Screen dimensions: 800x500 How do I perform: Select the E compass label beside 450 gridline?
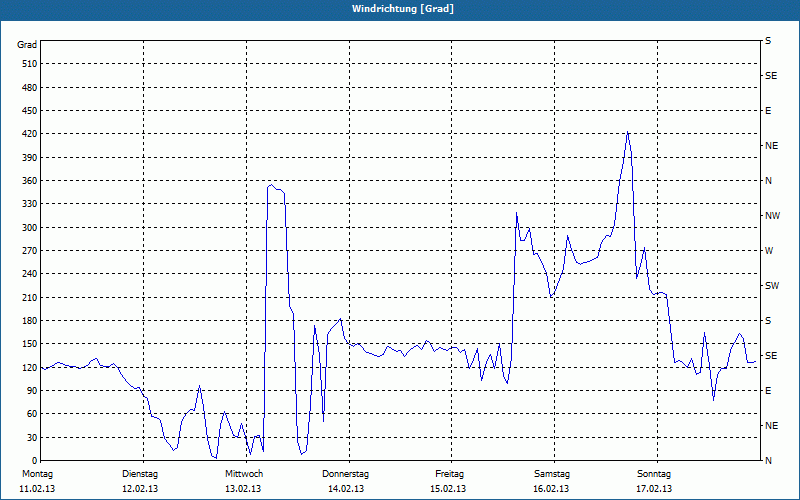(x=768, y=111)
